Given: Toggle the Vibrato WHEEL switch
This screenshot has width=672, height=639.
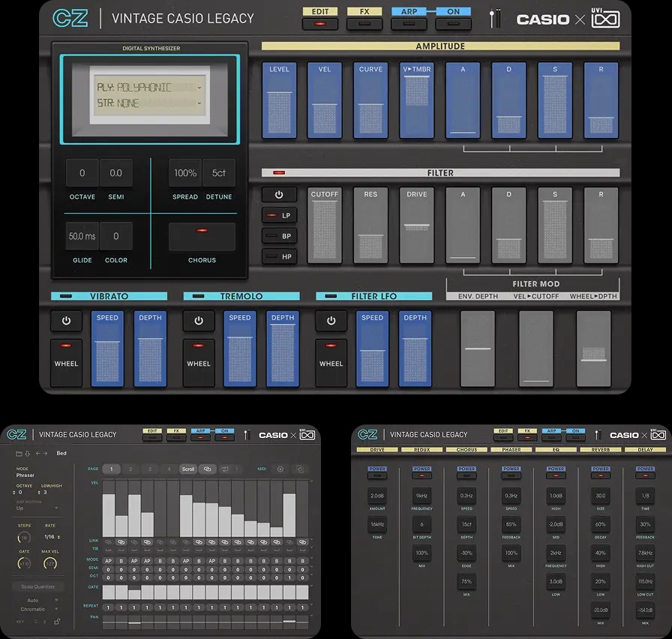Looking at the screenshot, I should (x=66, y=363).
